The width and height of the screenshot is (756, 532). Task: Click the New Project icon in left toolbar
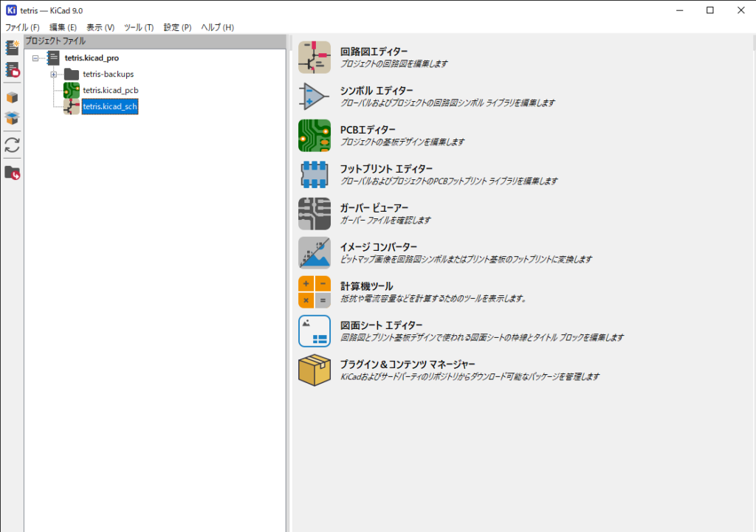[12, 47]
